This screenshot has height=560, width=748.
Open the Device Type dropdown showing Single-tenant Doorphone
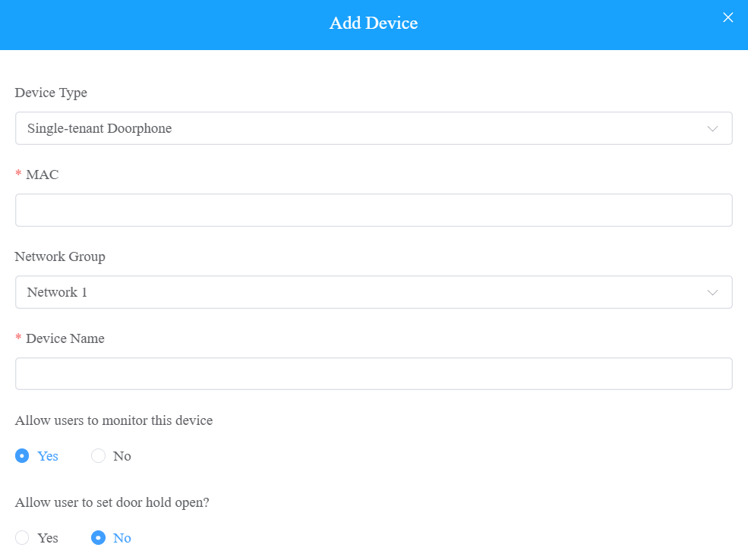tap(374, 128)
